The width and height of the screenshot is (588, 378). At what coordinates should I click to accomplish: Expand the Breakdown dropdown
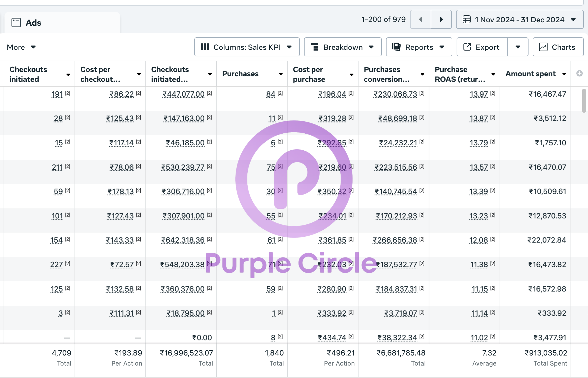pyautogui.click(x=343, y=47)
